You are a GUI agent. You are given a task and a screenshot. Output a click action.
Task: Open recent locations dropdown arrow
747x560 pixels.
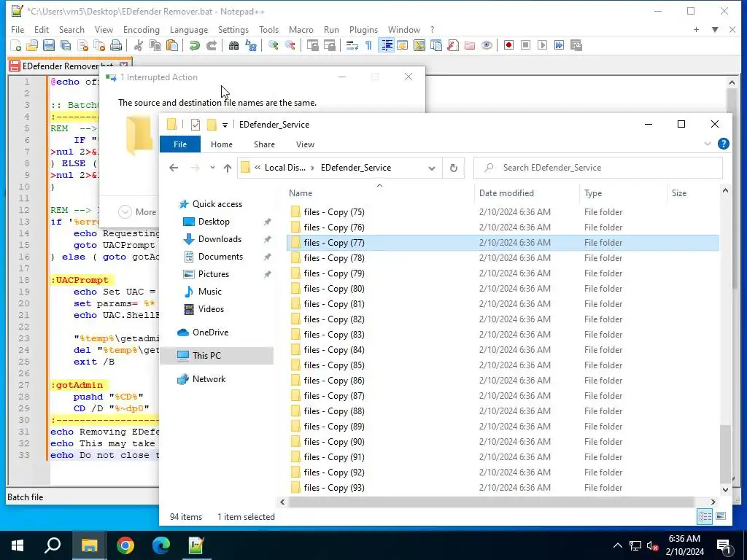[212, 168]
